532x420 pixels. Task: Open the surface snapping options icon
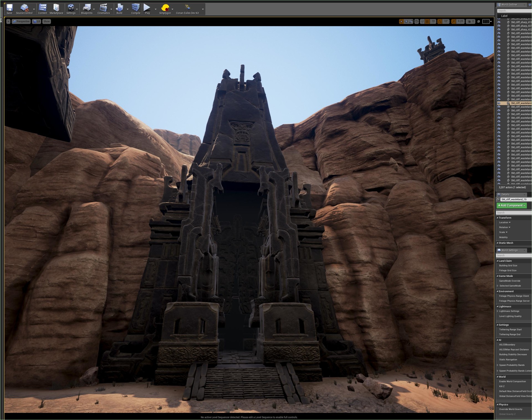point(422,21)
